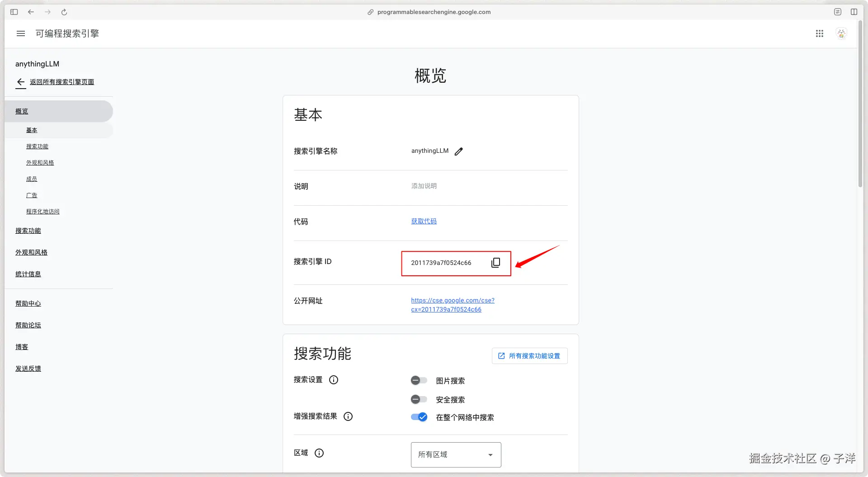
Task: Reload the page in the browser
Action: pos(64,12)
